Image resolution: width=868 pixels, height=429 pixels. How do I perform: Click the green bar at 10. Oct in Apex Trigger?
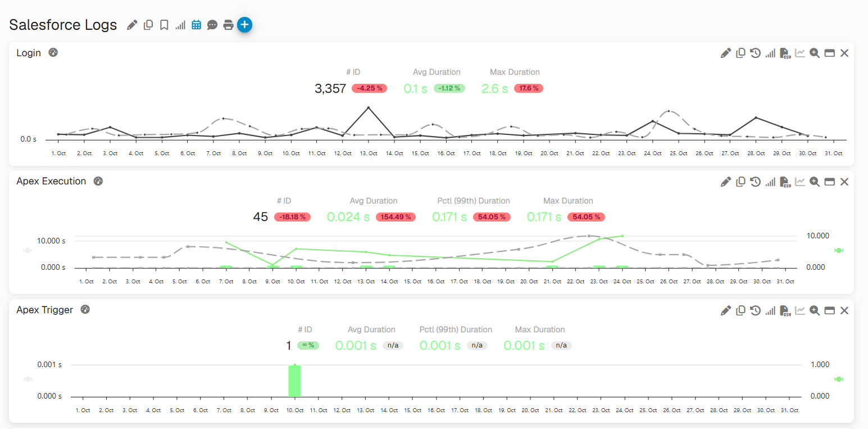click(294, 381)
